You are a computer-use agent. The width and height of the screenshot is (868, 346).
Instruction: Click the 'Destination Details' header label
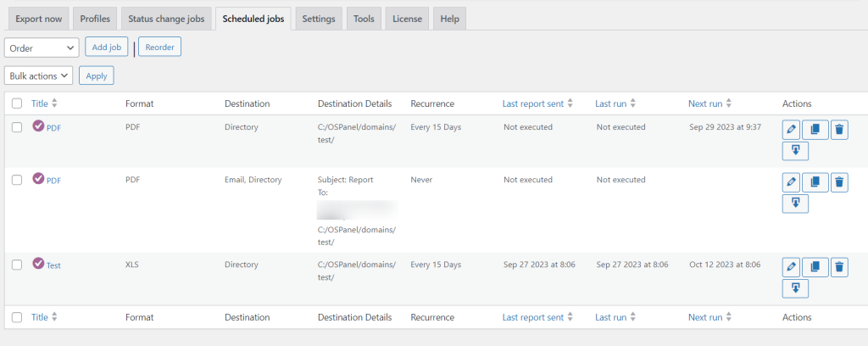[355, 103]
